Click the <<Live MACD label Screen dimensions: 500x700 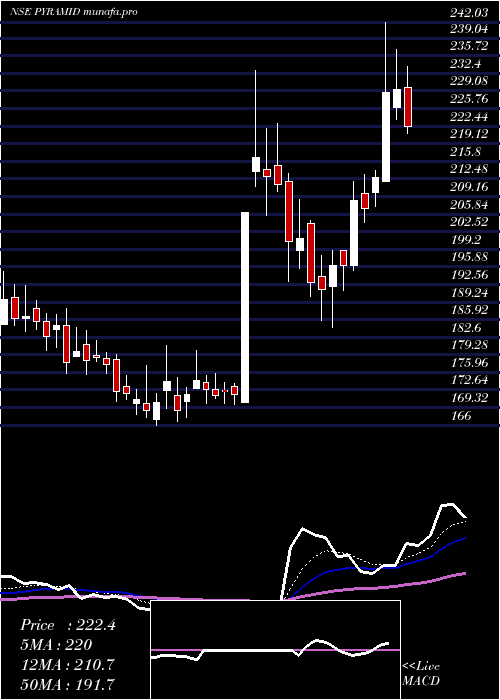[x=421, y=674]
